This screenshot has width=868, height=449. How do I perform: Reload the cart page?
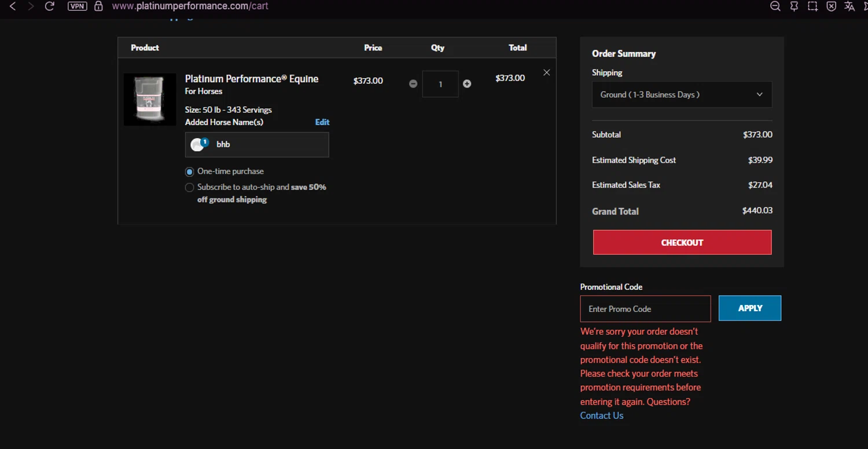pyautogui.click(x=50, y=6)
